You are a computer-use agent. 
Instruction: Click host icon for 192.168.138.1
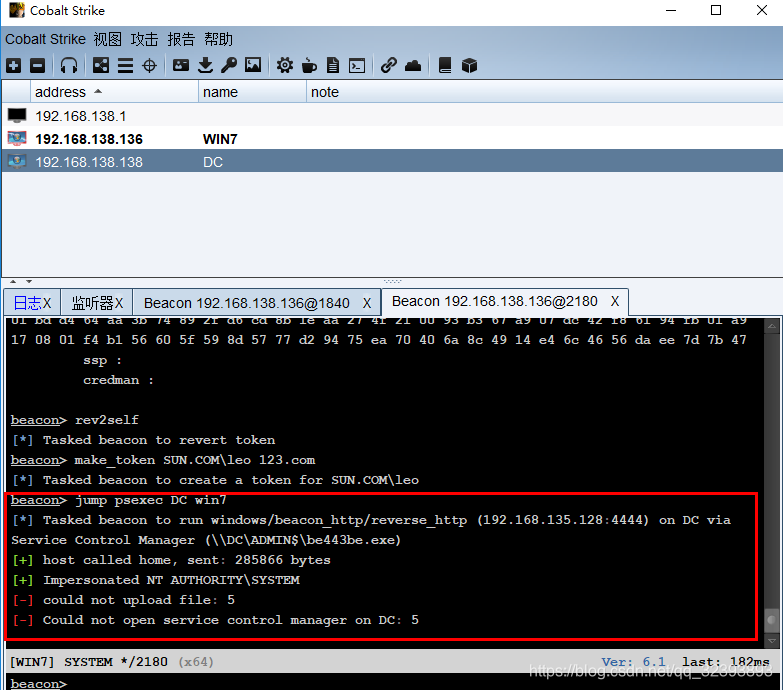point(17,116)
